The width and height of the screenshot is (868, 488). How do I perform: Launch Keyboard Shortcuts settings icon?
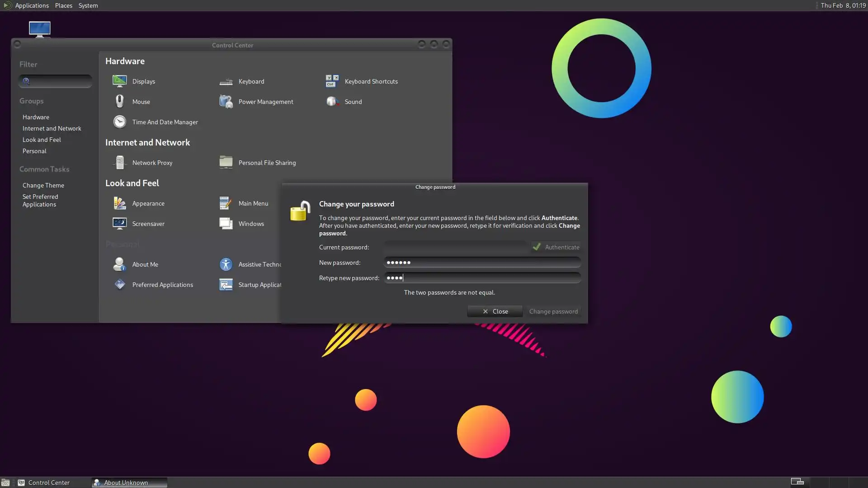point(332,81)
